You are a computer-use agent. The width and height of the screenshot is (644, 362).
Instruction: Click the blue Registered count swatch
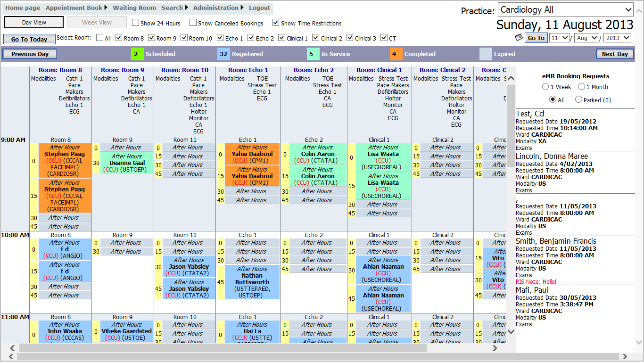tap(223, 54)
